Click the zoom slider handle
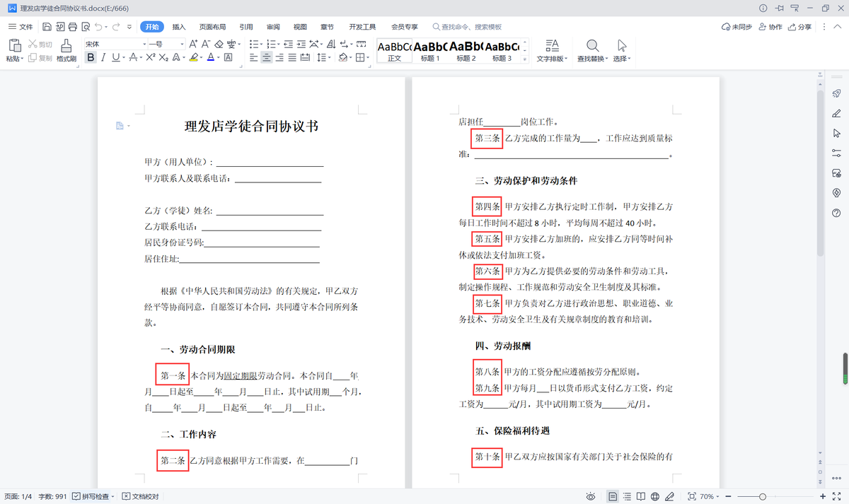The height and width of the screenshot is (504, 849). point(762,496)
